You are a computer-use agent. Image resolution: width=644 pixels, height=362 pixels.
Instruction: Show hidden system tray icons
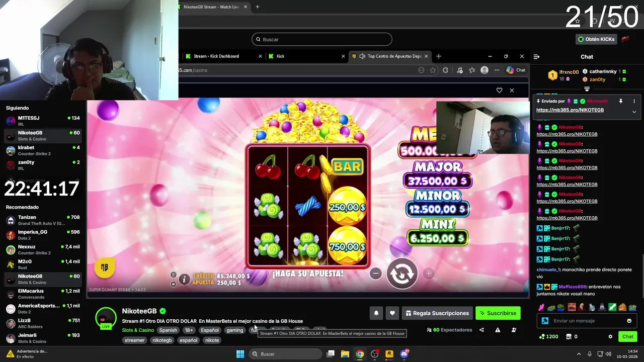579,354
